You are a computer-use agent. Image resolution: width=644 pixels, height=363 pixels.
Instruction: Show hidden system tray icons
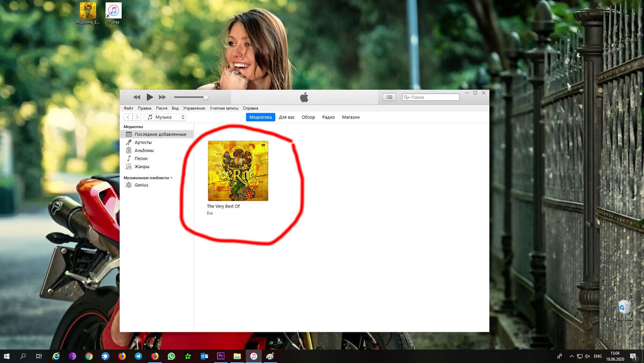tap(570, 356)
